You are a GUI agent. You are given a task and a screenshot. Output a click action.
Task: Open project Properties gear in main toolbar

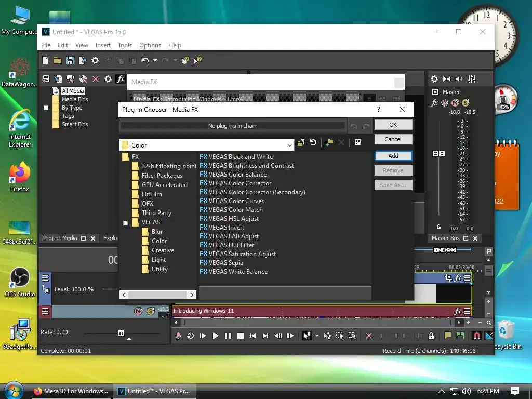[95, 60]
